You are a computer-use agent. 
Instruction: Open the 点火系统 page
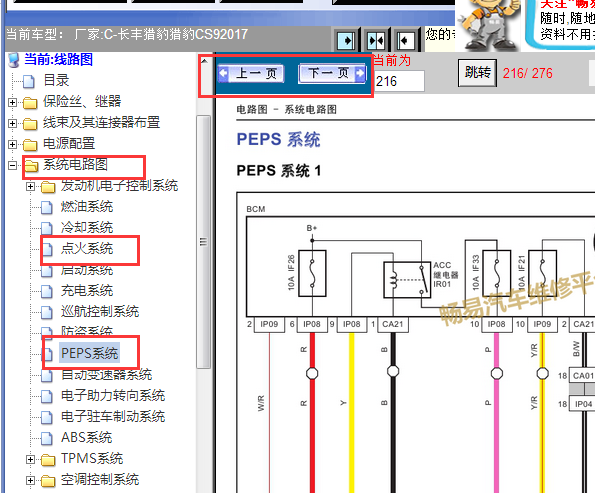point(87,249)
